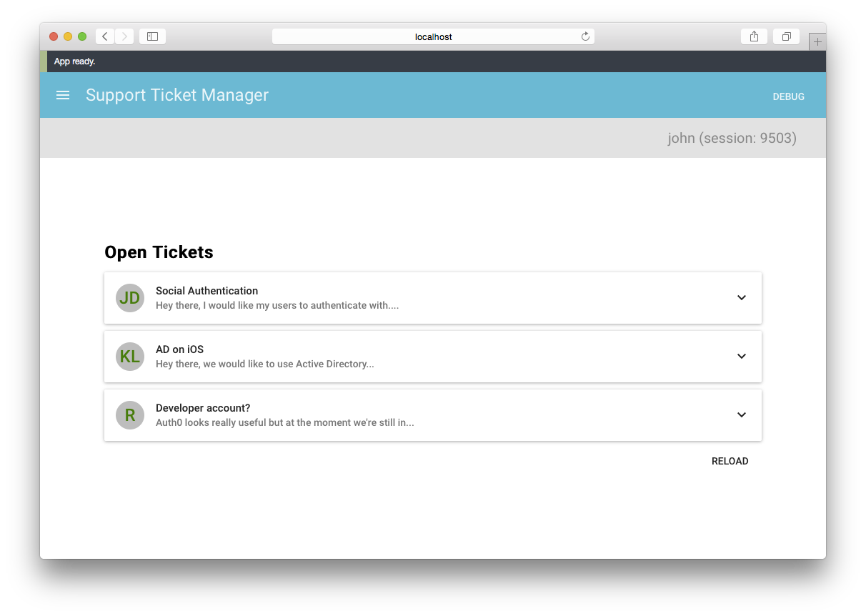Click the john session user label
This screenshot has height=616, width=866.
click(732, 138)
